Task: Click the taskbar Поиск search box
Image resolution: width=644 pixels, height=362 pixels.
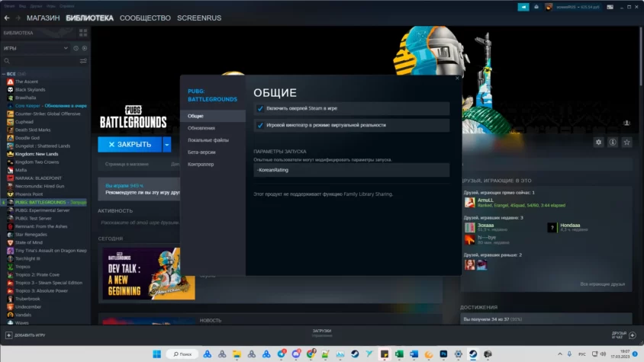Action: [x=182, y=354]
